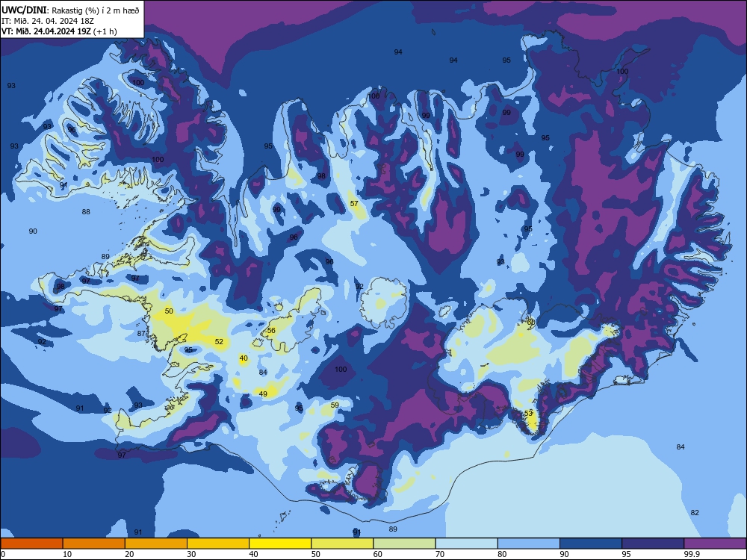The height and width of the screenshot is (560, 747).
Task: Click the 'VT: Mið. 24.04.2024 19Z' line
Action: tap(46, 31)
